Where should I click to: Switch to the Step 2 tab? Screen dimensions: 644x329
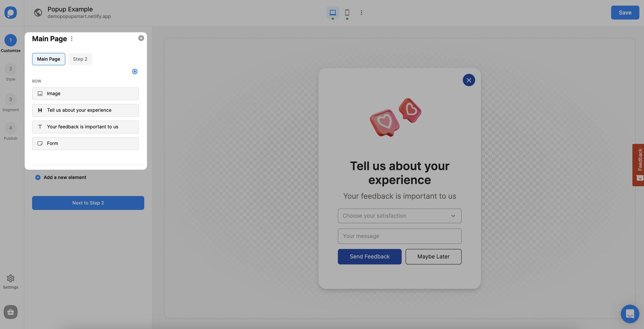pyautogui.click(x=80, y=59)
